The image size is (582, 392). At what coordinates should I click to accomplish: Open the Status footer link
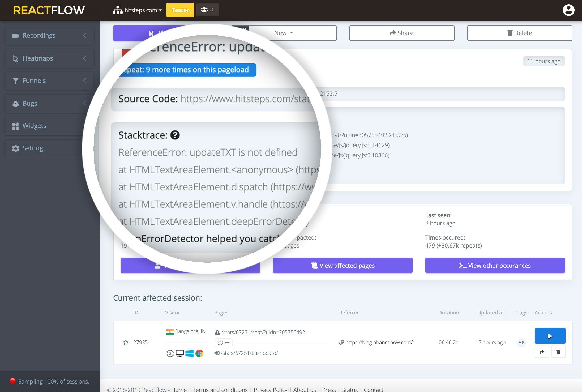point(350,389)
